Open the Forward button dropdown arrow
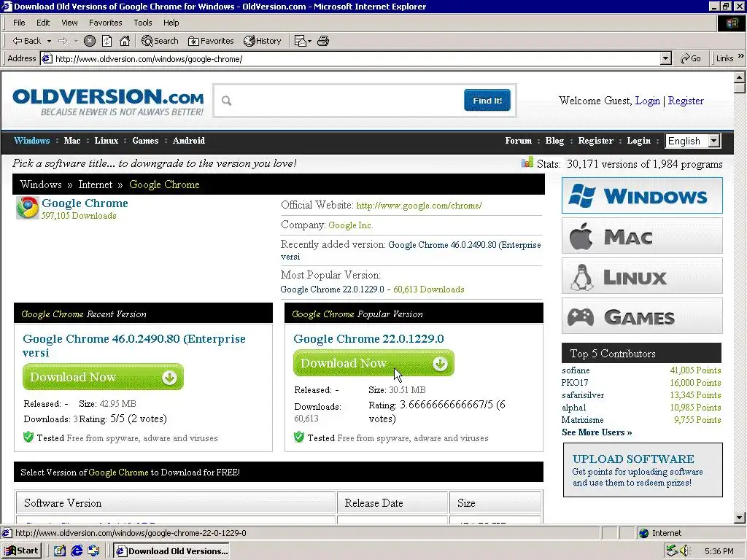The image size is (747, 560). pyautogui.click(x=76, y=41)
